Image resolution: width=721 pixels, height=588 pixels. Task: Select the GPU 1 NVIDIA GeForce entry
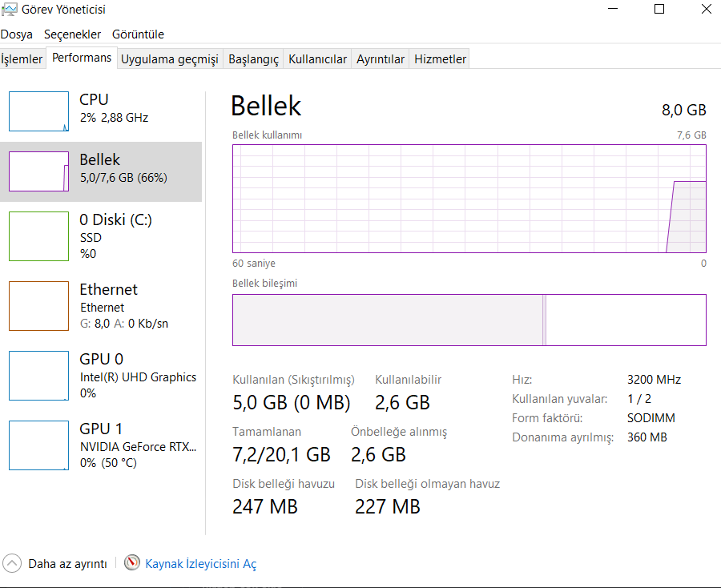tap(138, 445)
